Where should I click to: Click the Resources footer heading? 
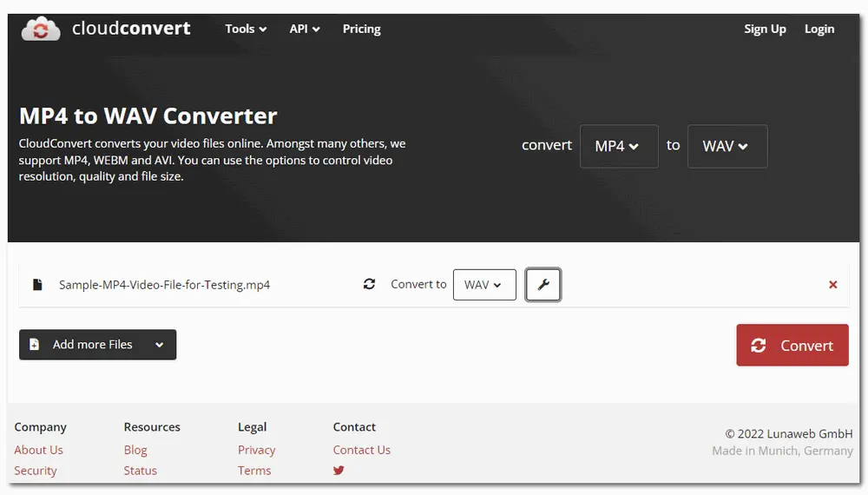[152, 427]
